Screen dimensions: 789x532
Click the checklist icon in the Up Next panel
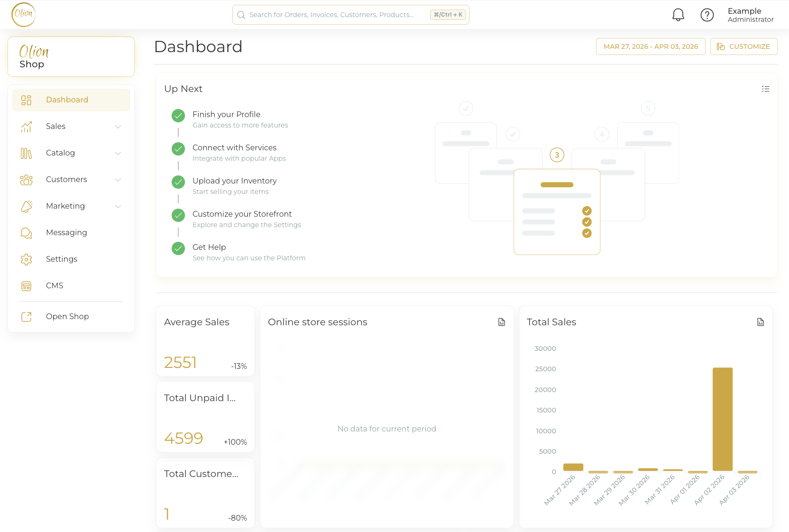click(765, 89)
